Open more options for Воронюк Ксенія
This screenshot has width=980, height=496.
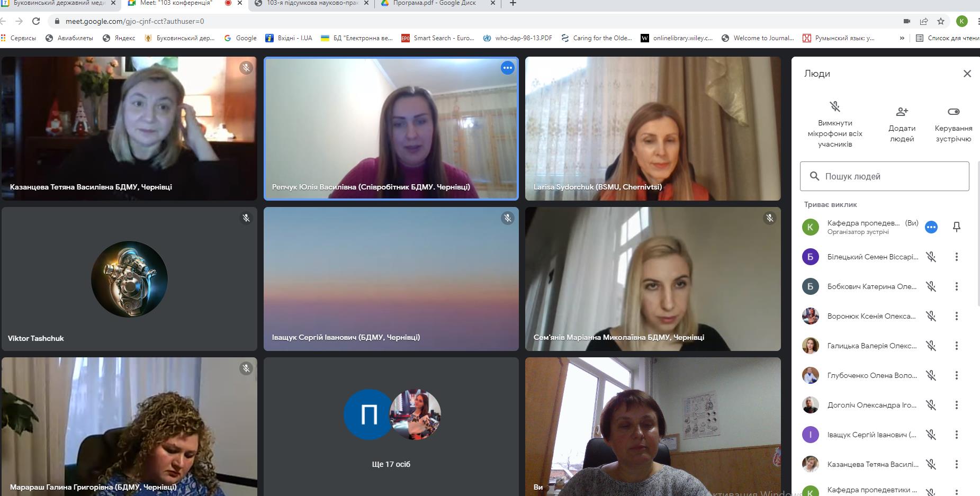tap(957, 316)
